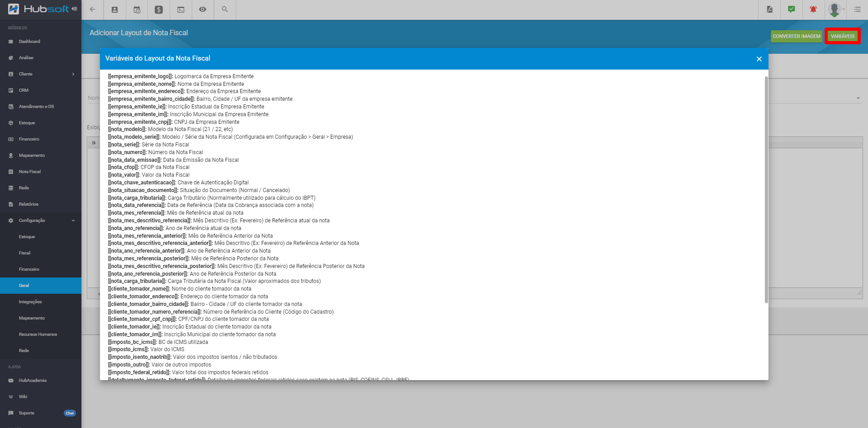Expand the Cliente sidebar menu
The height and width of the screenshot is (428, 868).
click(41, 74)
